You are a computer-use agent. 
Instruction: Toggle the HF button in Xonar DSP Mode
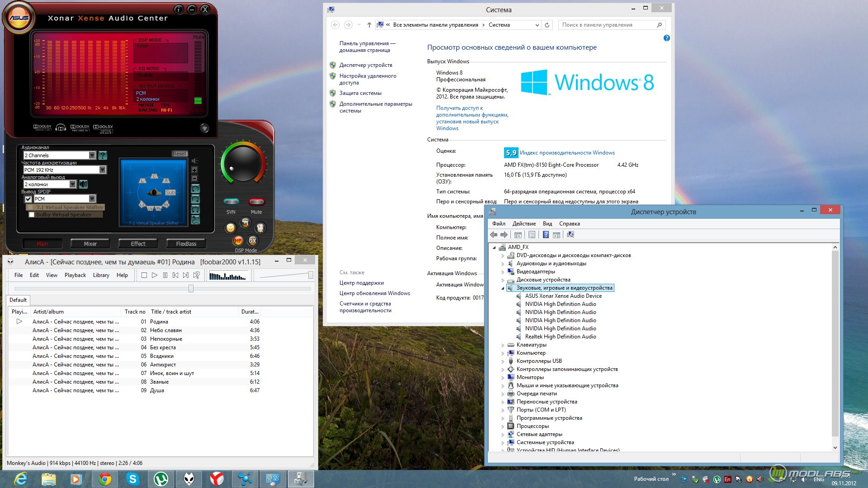coord(238,241)
